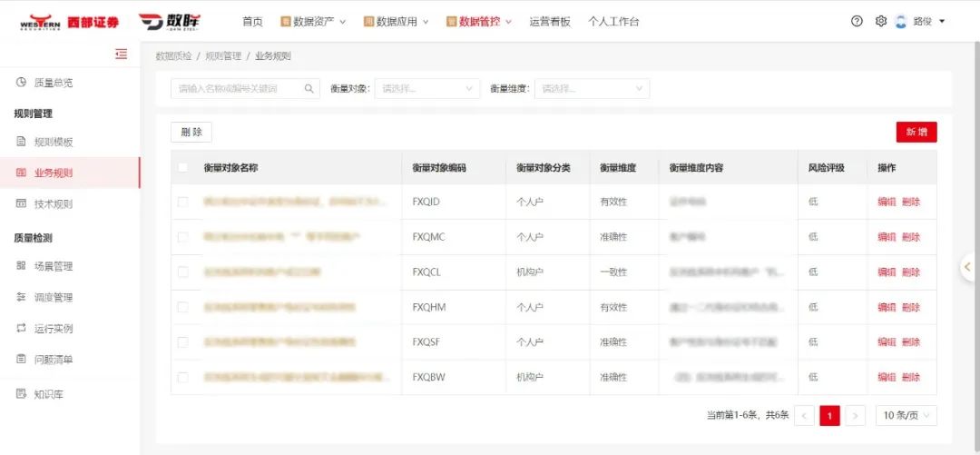980x455 pixels.
Task: Click 编辑 for the FXQHM row
Action: tap(887, 307)
